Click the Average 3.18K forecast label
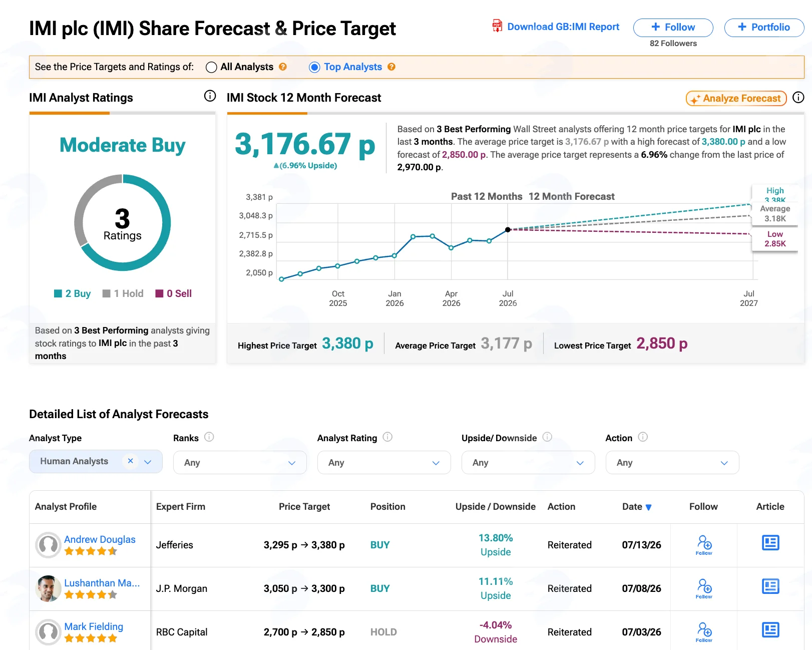 coord(775,213)
